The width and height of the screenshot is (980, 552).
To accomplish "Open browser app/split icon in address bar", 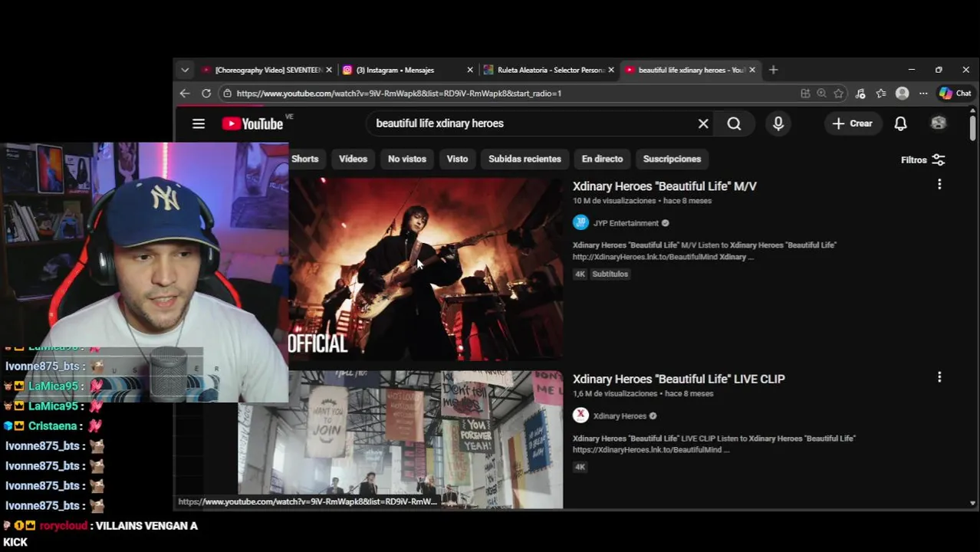I will pos(805,94).
